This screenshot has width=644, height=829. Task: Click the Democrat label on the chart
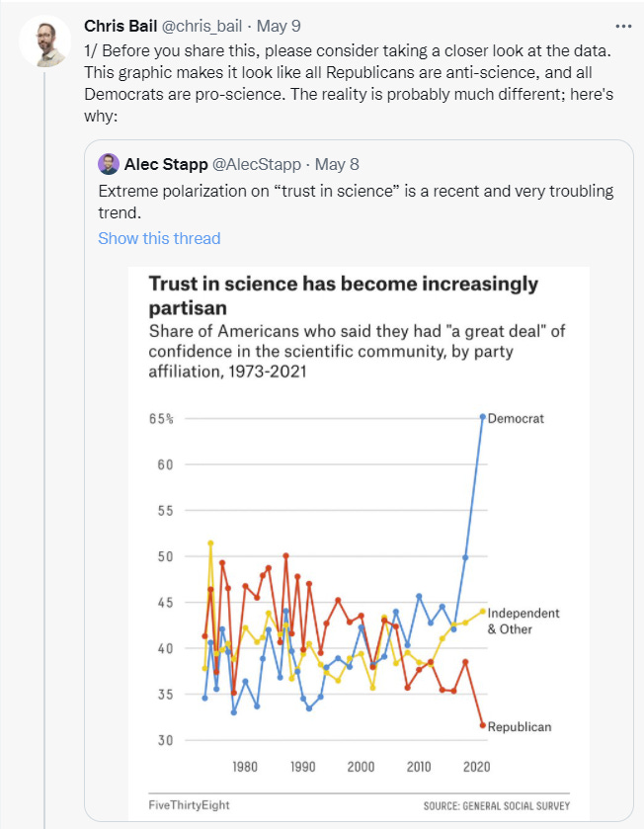[517, 418]
